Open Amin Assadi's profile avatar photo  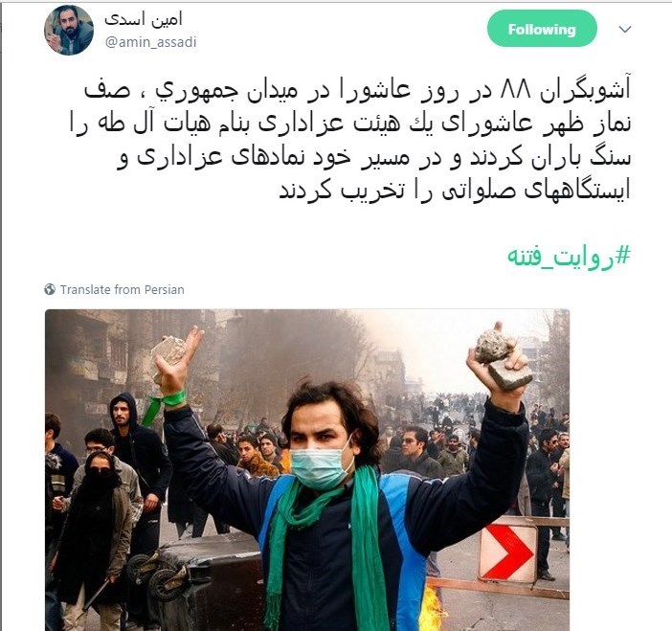pos(69,31)
